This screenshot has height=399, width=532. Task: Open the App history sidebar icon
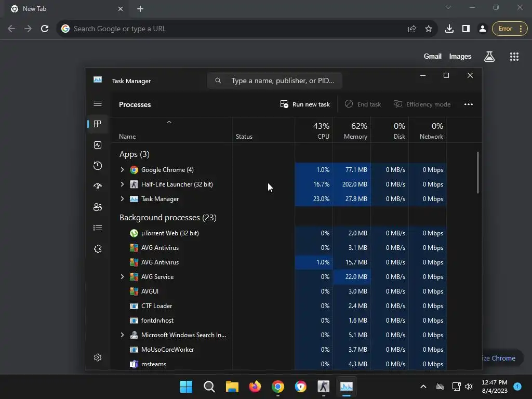98,166
